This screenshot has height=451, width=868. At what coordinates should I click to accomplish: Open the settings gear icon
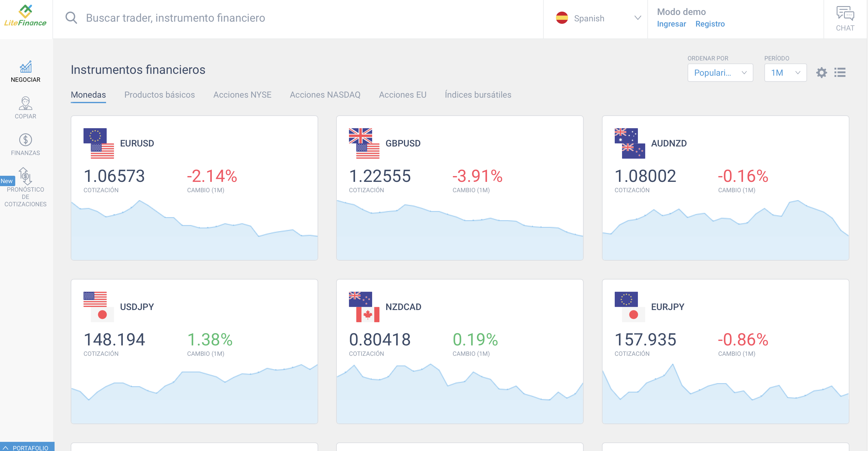(x=821, y=73)
